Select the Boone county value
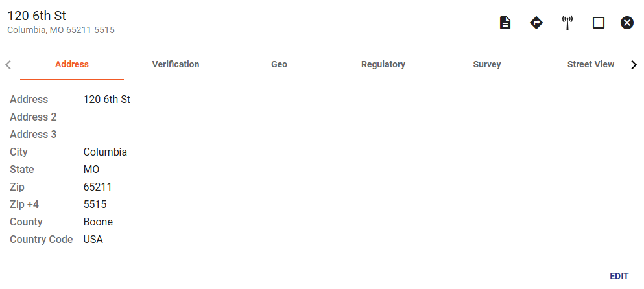Screen dimensions: 644x289 tap(98, 222)
